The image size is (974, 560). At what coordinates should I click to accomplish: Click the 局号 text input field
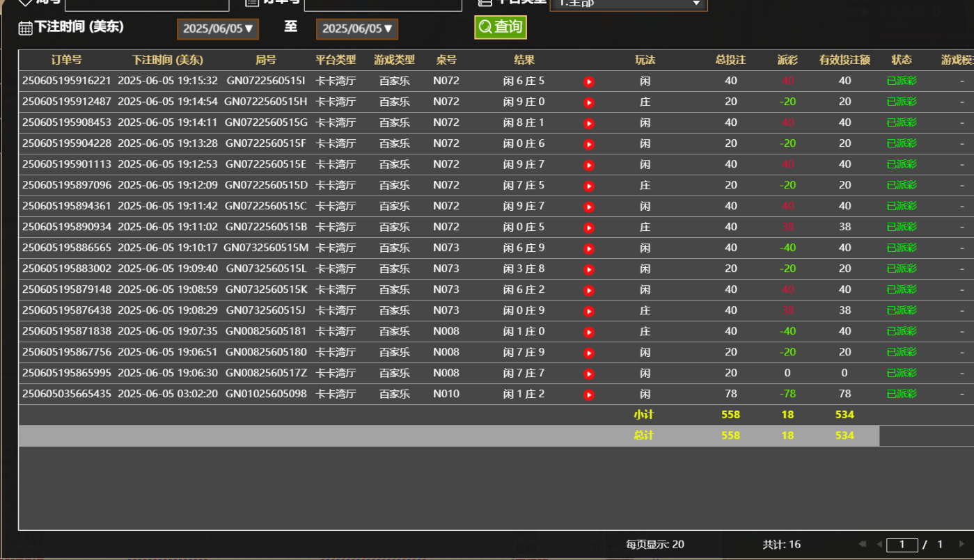[147, 4]
